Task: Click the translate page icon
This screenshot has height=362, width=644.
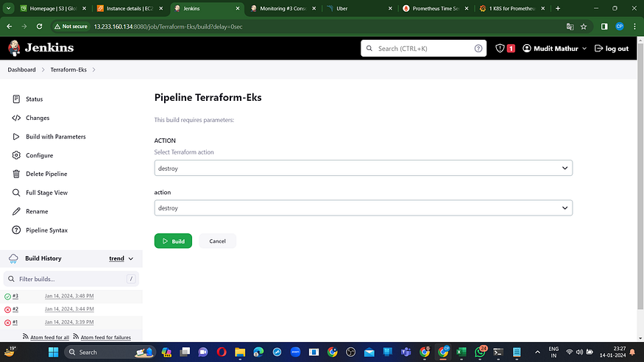Action: (570, 26)
